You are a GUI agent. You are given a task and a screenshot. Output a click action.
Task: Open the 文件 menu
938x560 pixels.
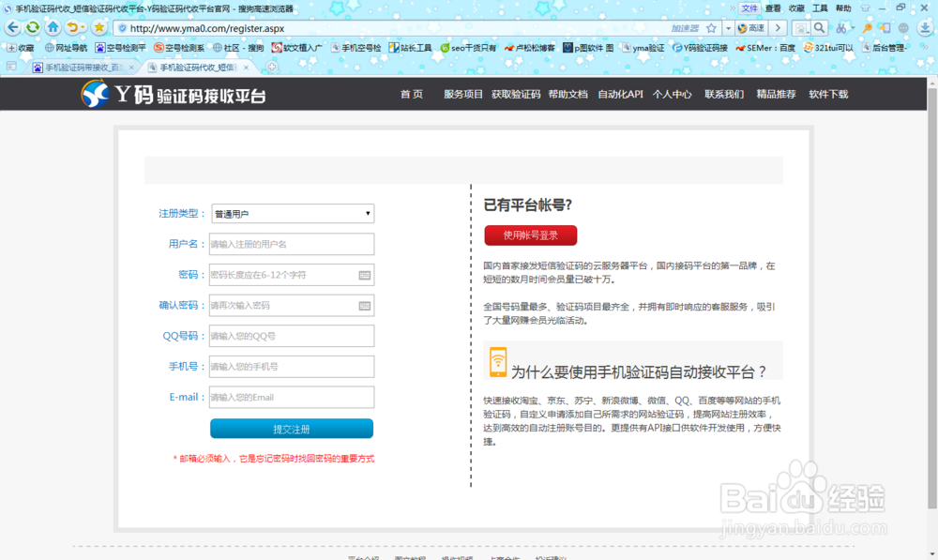click(x=749, y=8)
